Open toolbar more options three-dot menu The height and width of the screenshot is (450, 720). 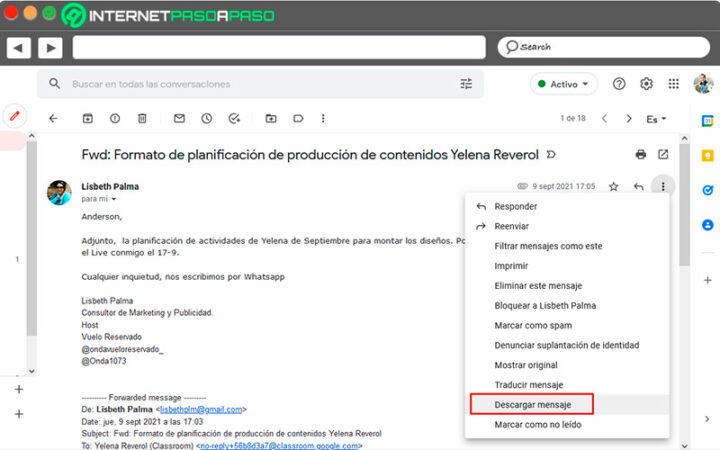[323, 118]
